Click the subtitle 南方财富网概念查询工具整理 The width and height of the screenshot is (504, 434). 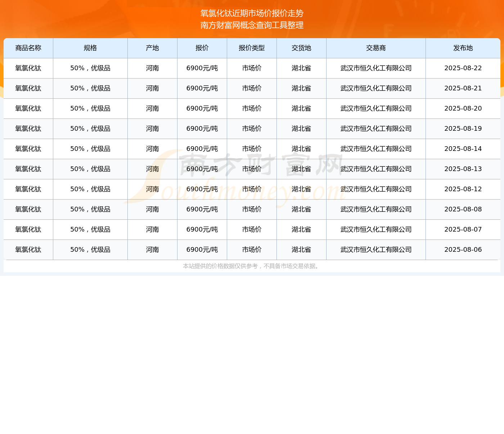pos(252,25)
